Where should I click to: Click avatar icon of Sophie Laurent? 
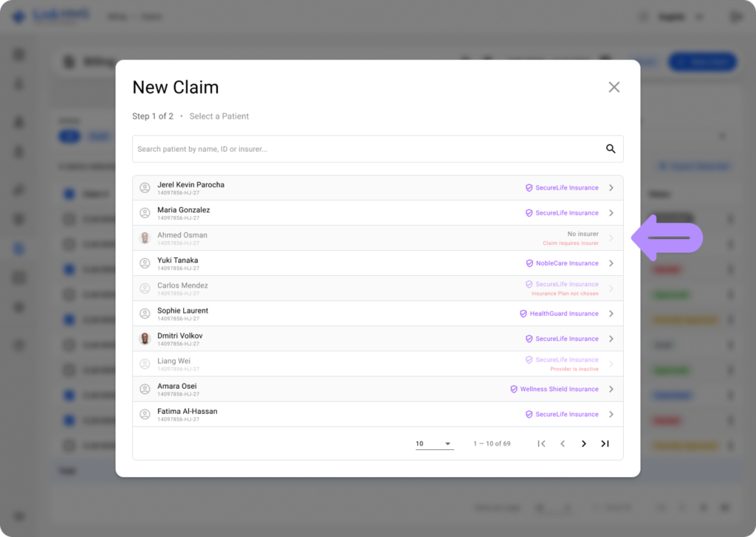(x=145, y=313)
